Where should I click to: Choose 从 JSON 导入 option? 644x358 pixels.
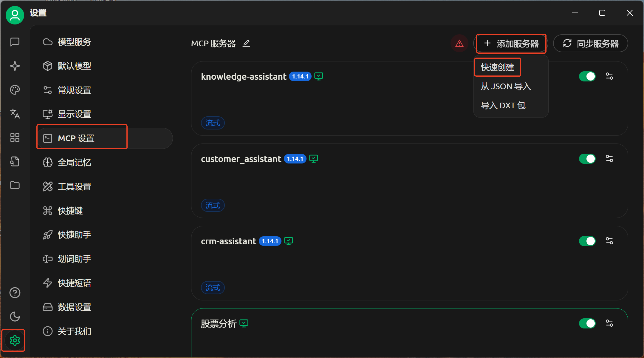click(x=506, y=87)
